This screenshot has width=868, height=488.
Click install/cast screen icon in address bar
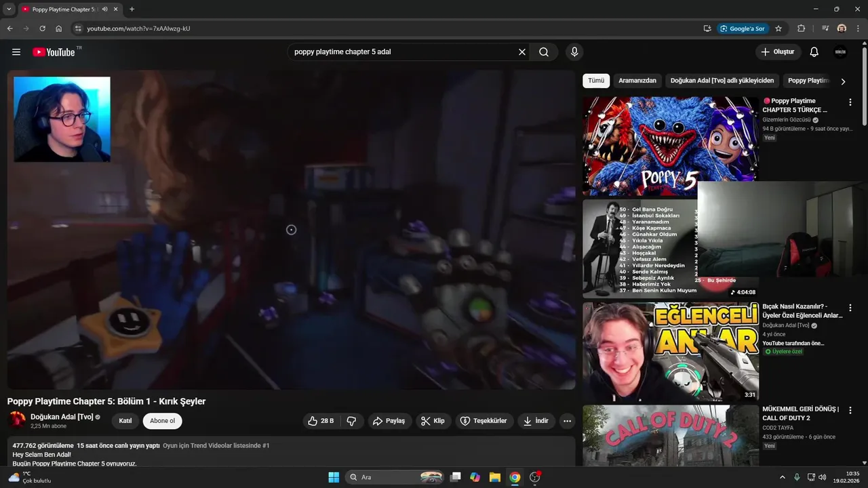click(x=707, y=28)
